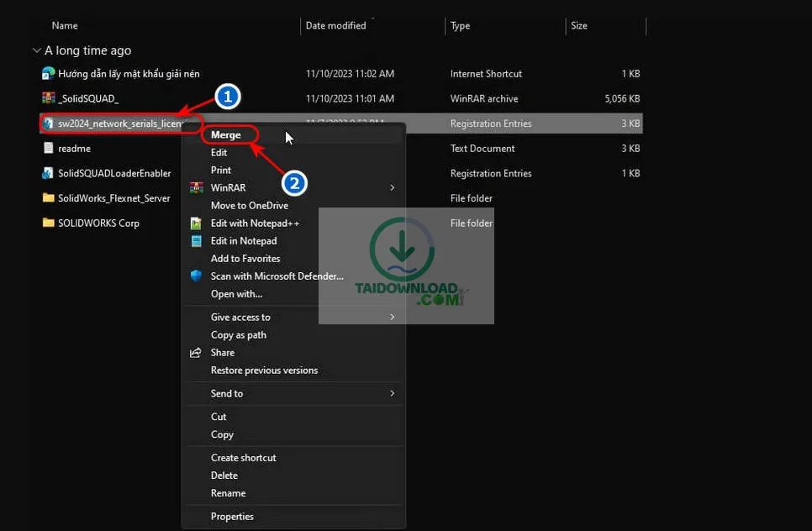Expand the Give access to submenu arrow
The image size is (812, 531).
392,318
